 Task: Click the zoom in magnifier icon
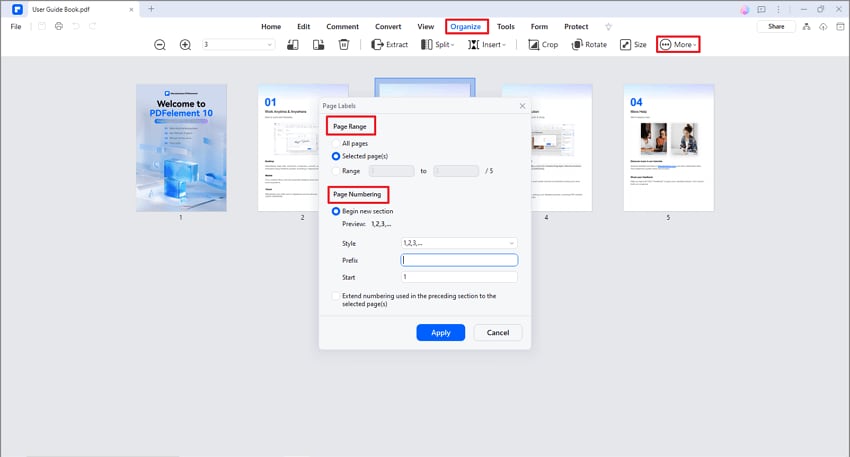coord(185,45)
